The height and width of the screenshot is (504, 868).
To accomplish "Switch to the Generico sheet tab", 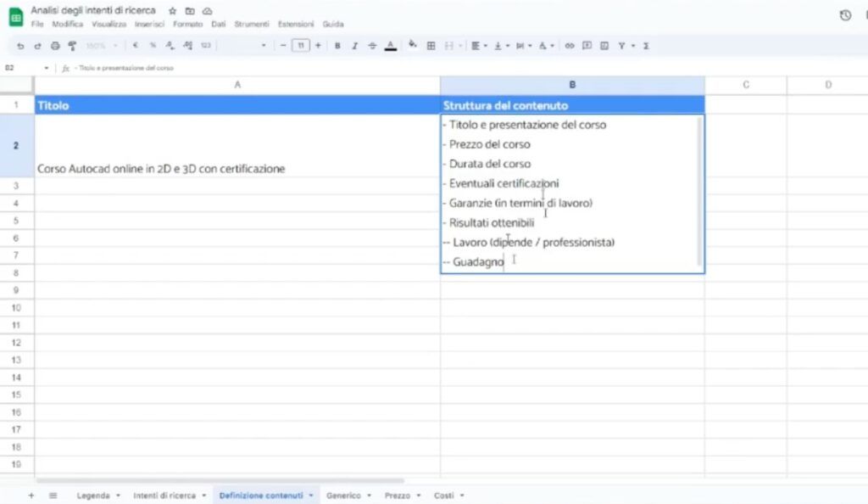I will (343, 496).
